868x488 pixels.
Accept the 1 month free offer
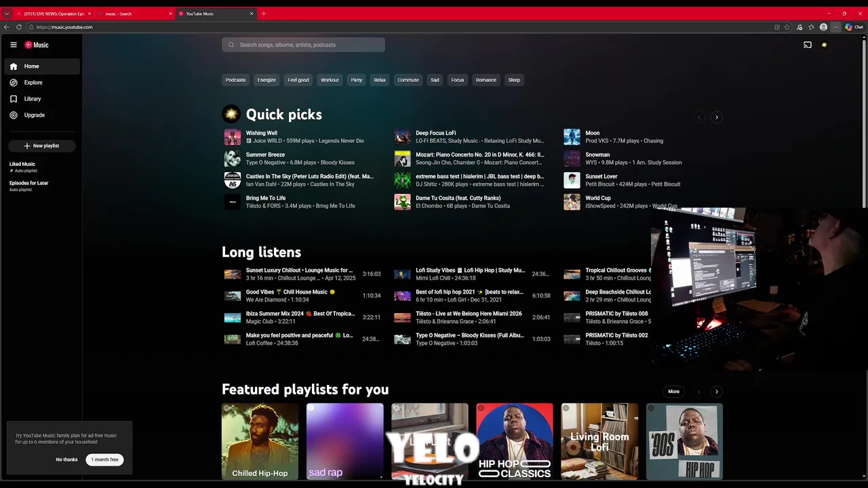coord(105,460)
